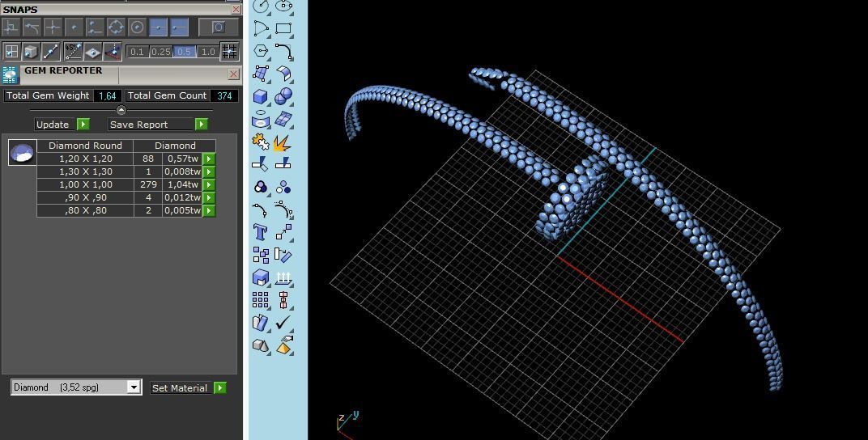Viewport: 868px width, 440px height.
Task: Collapse the Gem Reporter totals arrow
Action: [x=121, y=110]
